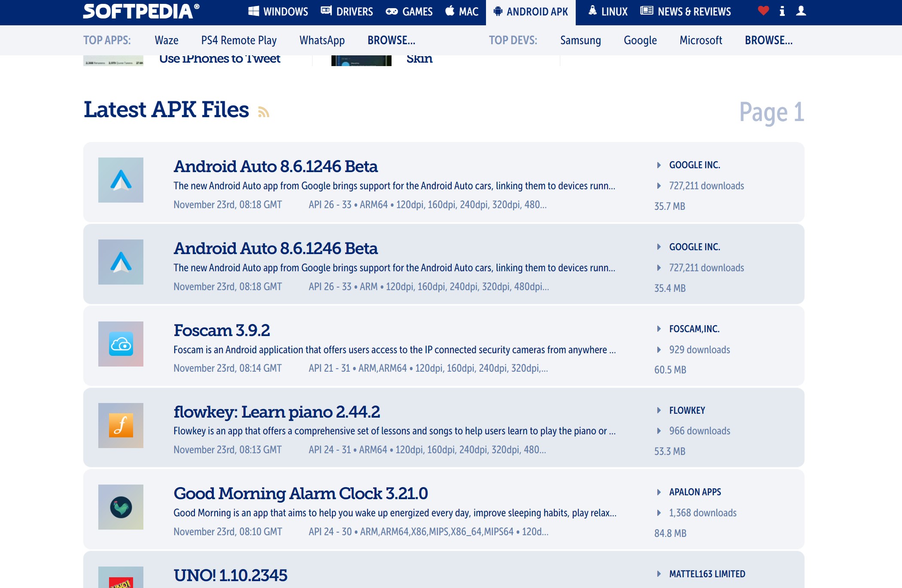Click the BROWSE apps dropdown
This screenshot has height=588, width=902.
[x=392, y=40]
